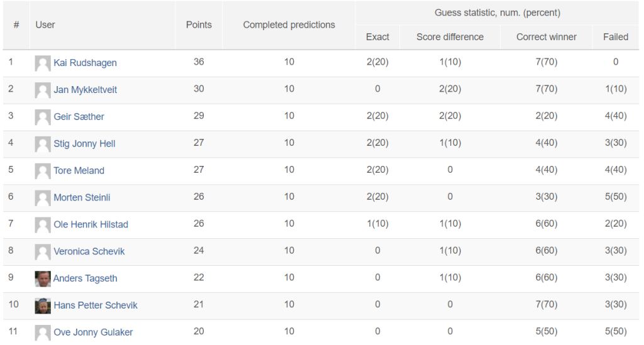Select the Failed column header
Viewport: 644px width, 345px height.
point(616,37)
